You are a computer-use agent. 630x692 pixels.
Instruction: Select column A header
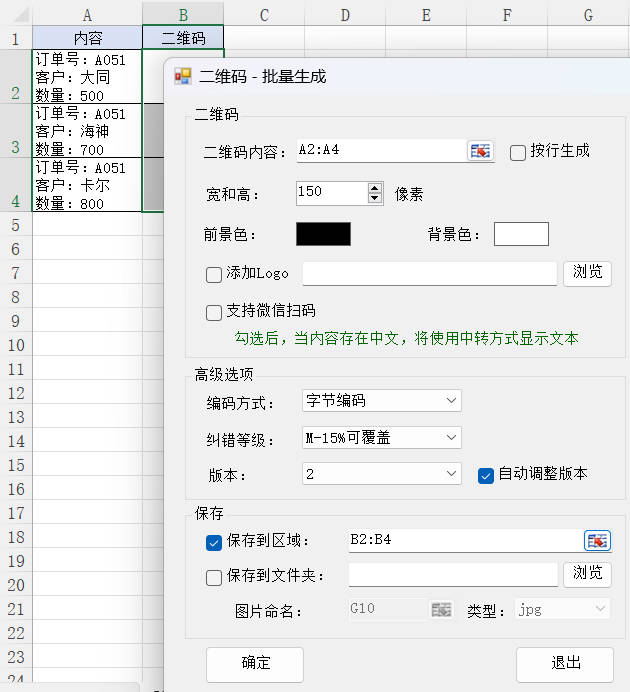[87, 15]
